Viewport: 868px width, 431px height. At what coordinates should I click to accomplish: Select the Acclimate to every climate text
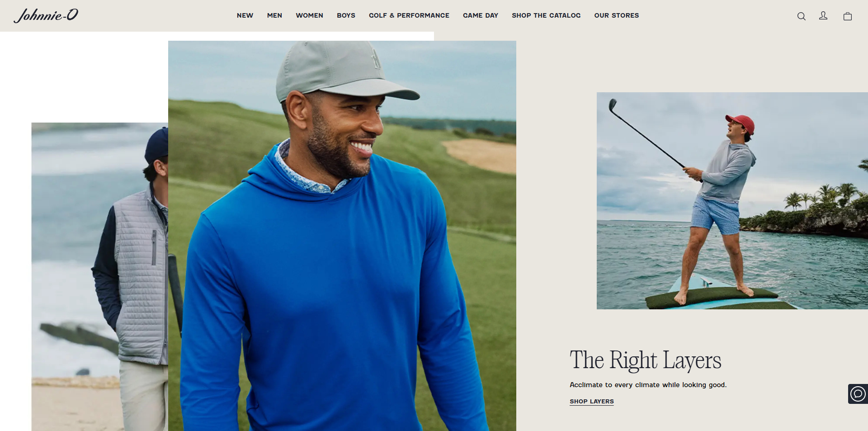(x=648, y=385)
